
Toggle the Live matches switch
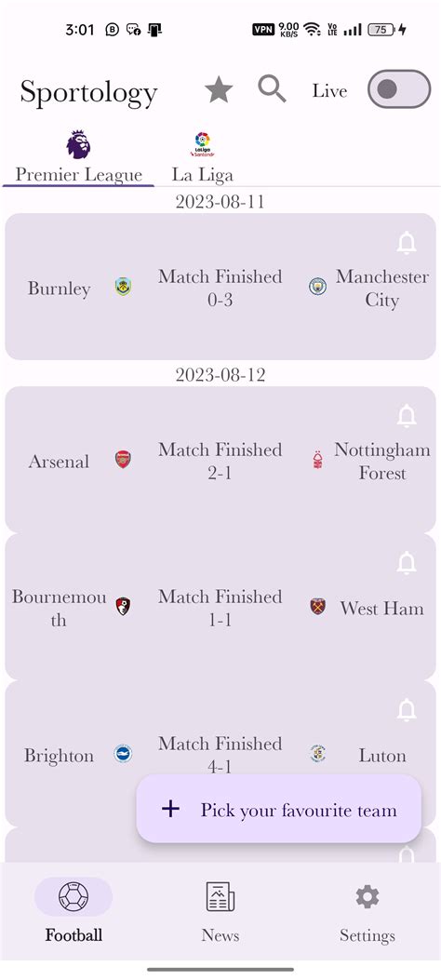coord(399,89)
